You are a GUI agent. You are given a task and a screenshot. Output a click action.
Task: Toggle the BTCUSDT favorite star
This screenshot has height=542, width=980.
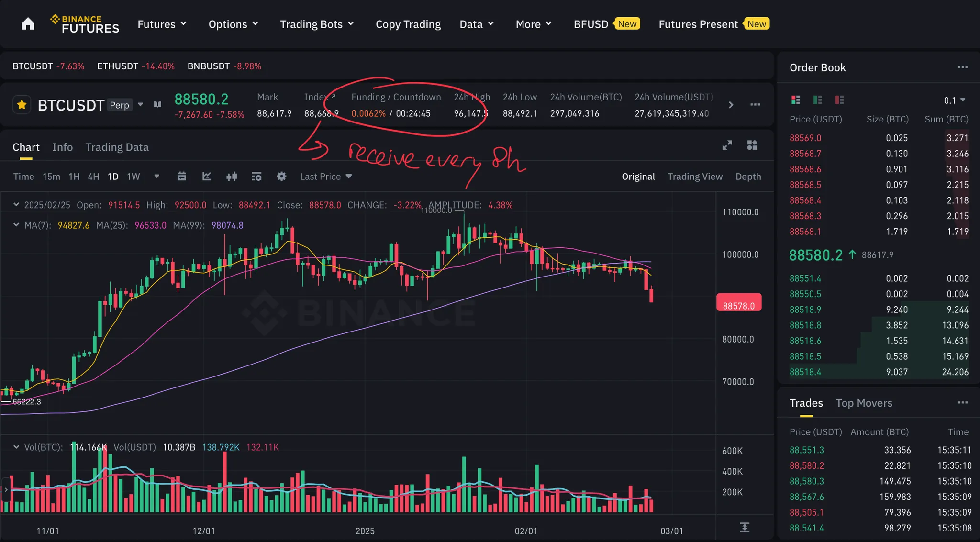click(x=22, y=105)
